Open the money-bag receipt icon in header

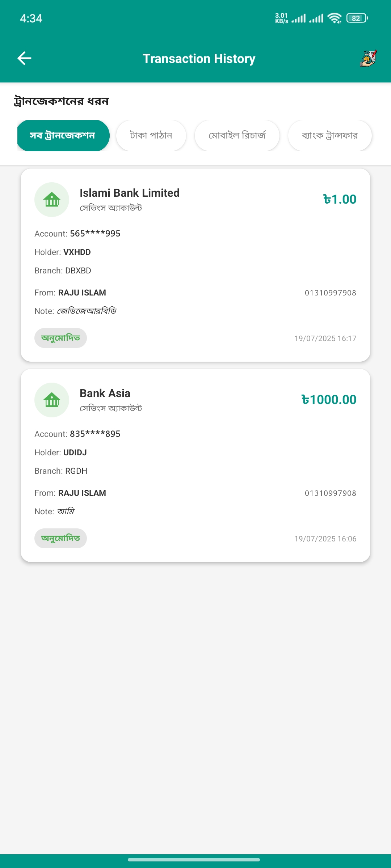pyautogui.click(x=368, y=58)
